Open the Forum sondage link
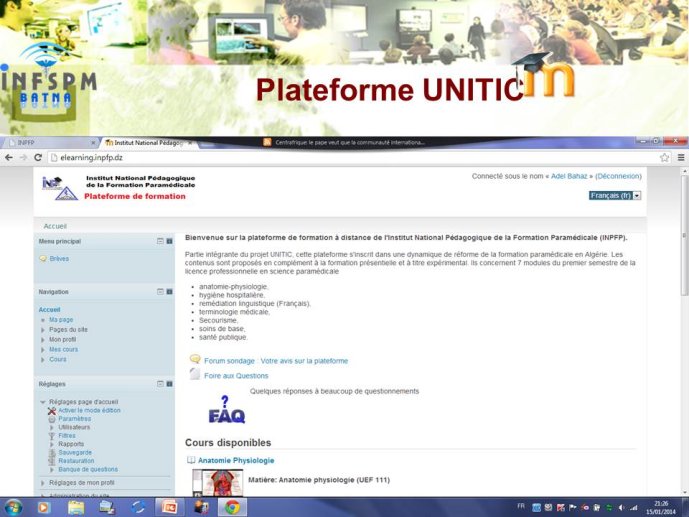 pyautogui.click(x=276, y=361)
